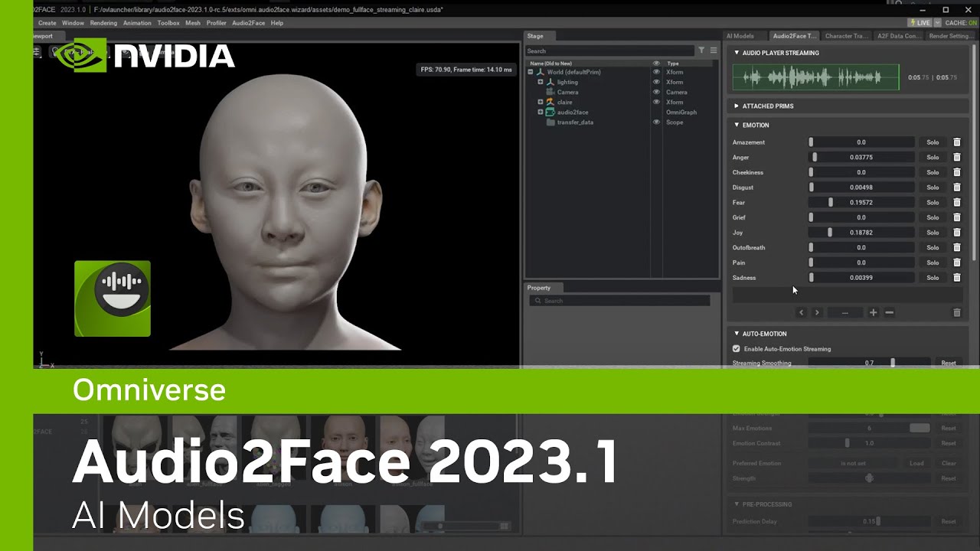This screenshot has height=551, width=980.
Task: Expand the audio2face tree node
Action: click(540, 112)
